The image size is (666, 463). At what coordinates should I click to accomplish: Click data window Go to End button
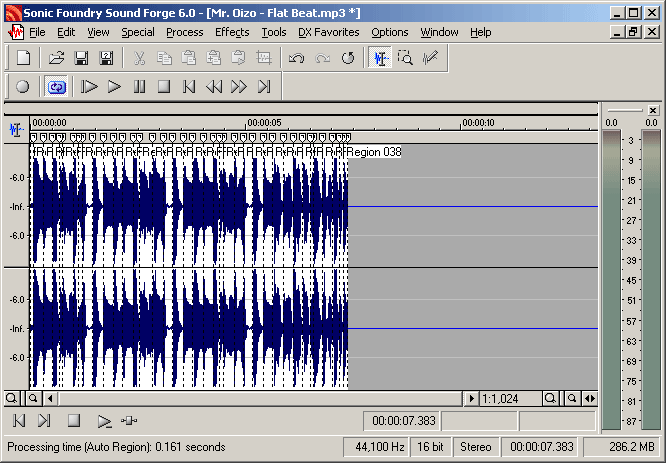pyautogui.click(x=44, y=421)
